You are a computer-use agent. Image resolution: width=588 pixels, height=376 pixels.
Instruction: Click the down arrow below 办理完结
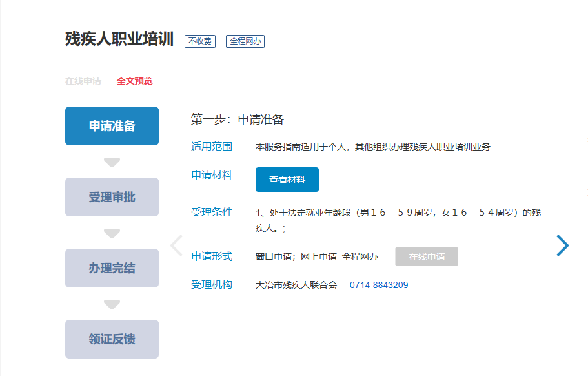[x=112, y=304]
